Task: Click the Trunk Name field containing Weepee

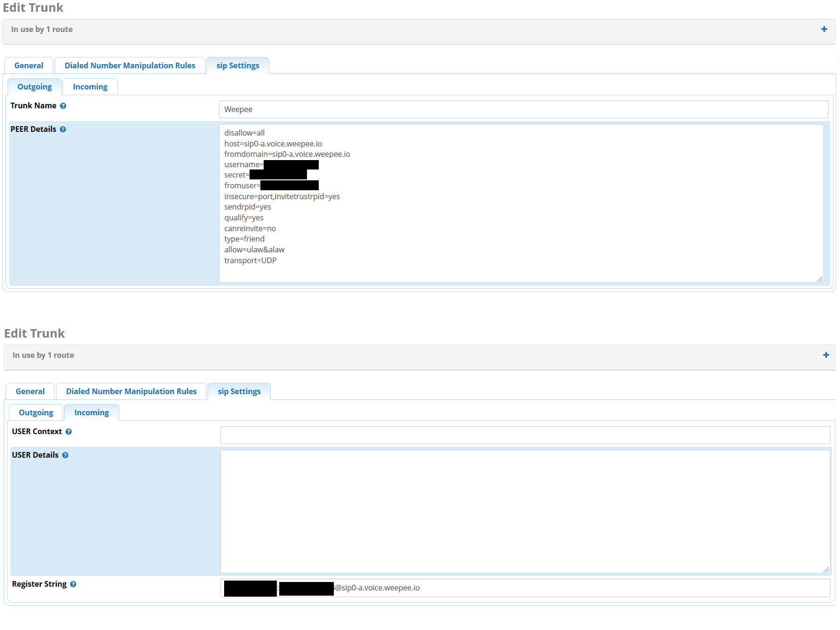Action: pos(523,109)
